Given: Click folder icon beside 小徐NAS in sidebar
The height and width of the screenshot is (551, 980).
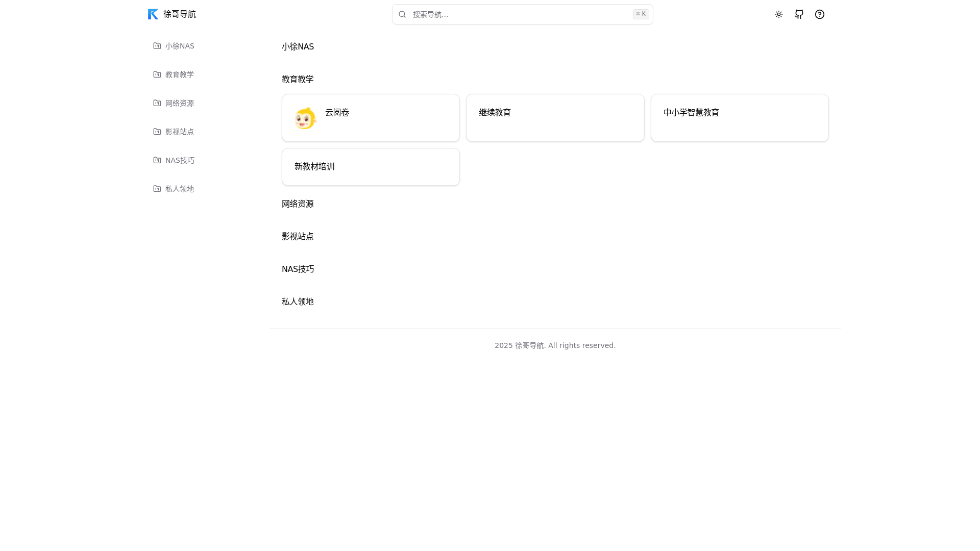Looking at the screenshot, I should 157,46.
